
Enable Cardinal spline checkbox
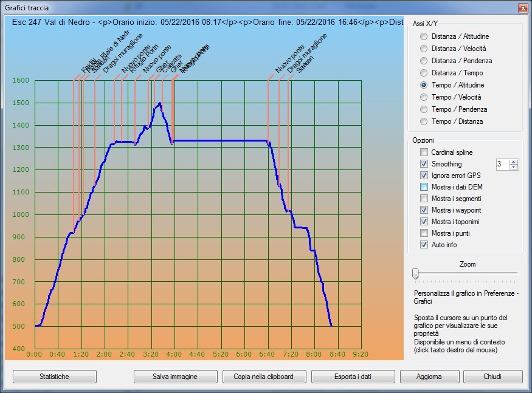click(424, 152)
